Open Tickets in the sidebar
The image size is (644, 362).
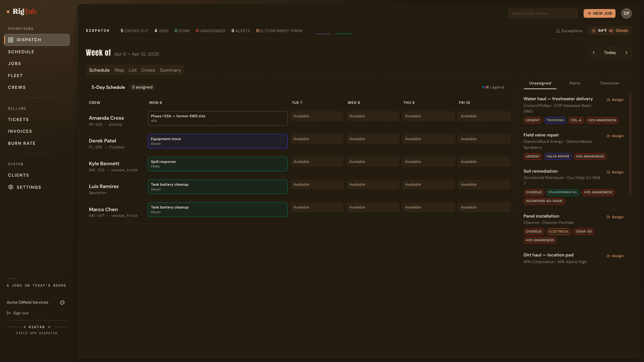click(18, 119)
